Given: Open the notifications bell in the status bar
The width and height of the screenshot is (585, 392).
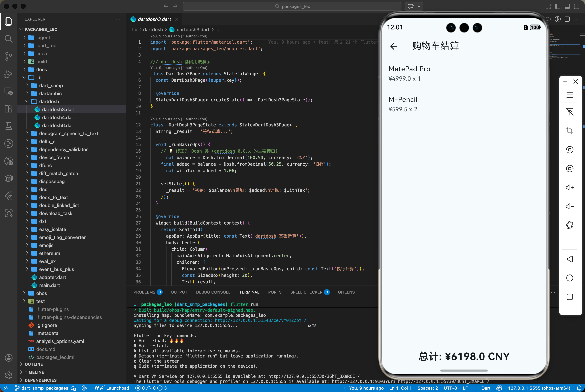Looking at the screenshot, I should coord(579,388).
